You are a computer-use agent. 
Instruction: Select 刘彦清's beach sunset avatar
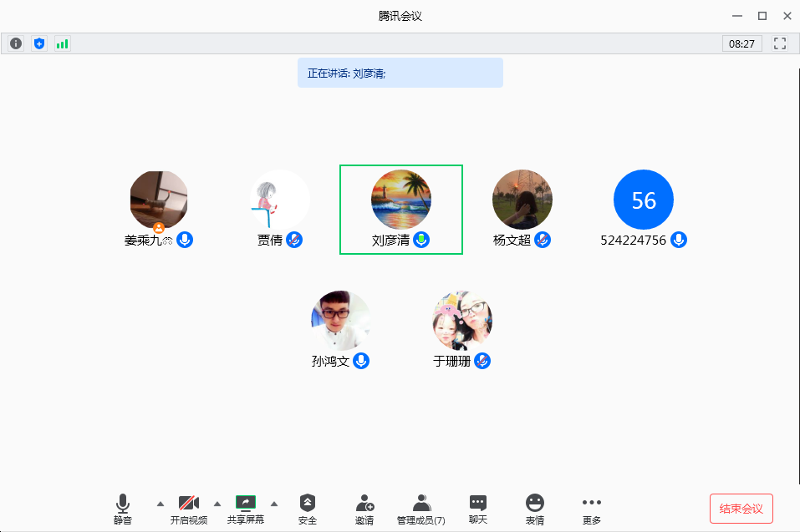pos(400,200)
